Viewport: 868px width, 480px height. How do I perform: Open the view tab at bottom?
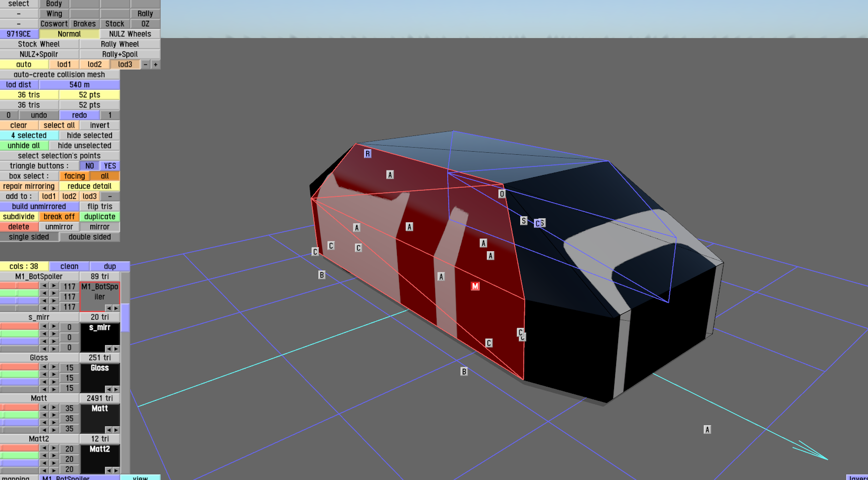140,477
